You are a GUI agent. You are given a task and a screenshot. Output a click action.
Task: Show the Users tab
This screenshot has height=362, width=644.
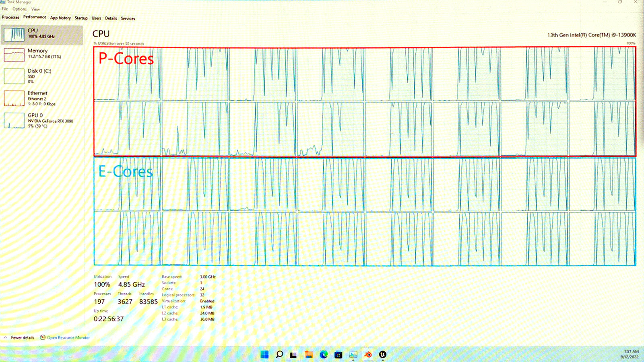96,18
